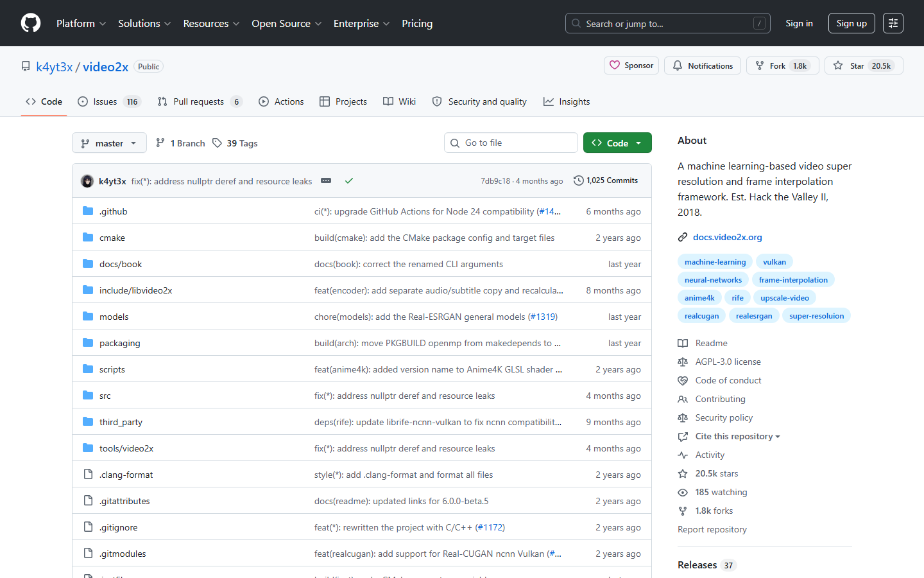Screen dimensions: 924x578
Task: View 20.5k stars stargazers
Action: [x=708, y=473]
